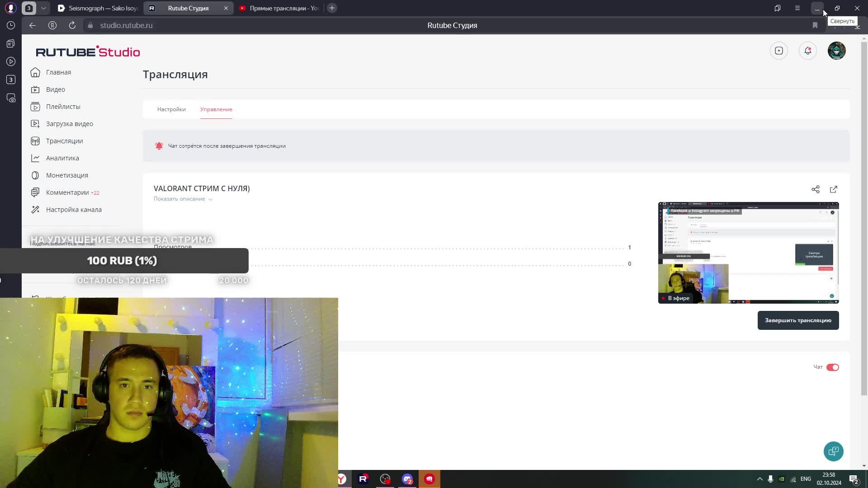The height and width of the screenshot is (488, 868).
Task: Open the browser bookmarks panel icon
Action: [777, 8]
